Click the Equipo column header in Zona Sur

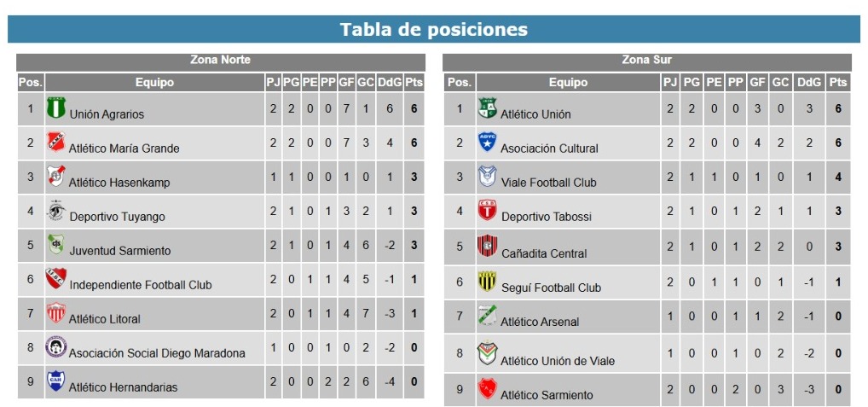tap(568, 83)
